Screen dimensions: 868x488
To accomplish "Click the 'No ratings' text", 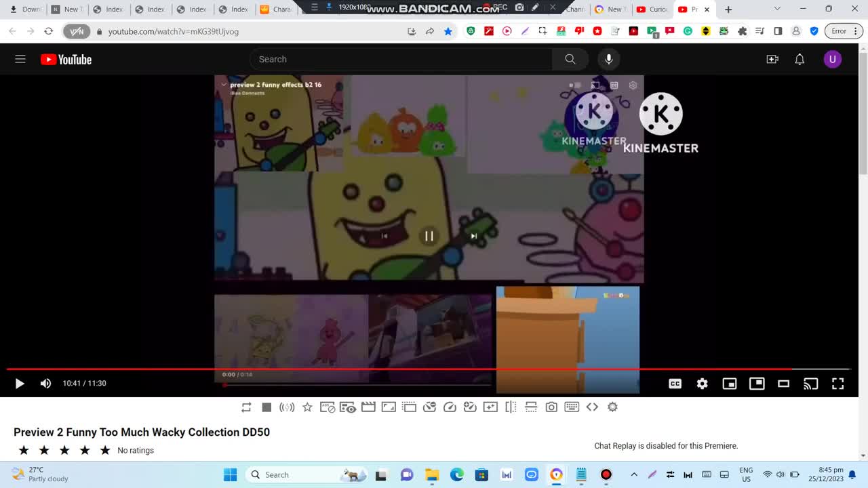I will pyautogui.click(x=136, y=451).
